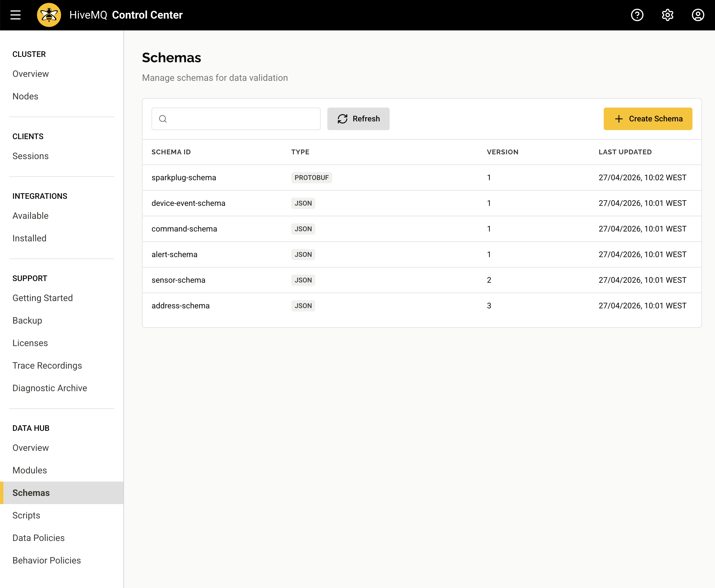Open the help icon in the top bar
Viewport: 715px width, 588px height.
637,15
